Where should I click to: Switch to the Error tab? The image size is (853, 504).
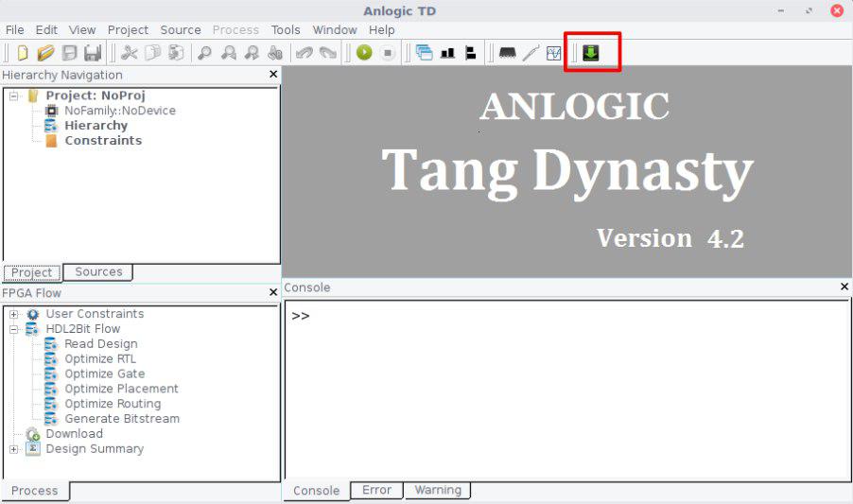pyautogui.click(x=376, y=490)
